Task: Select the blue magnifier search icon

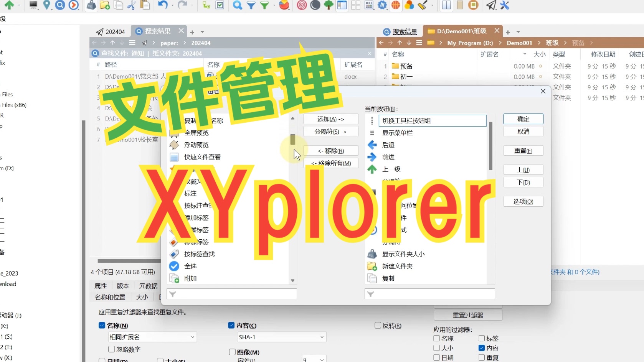Action: (237, 5)
